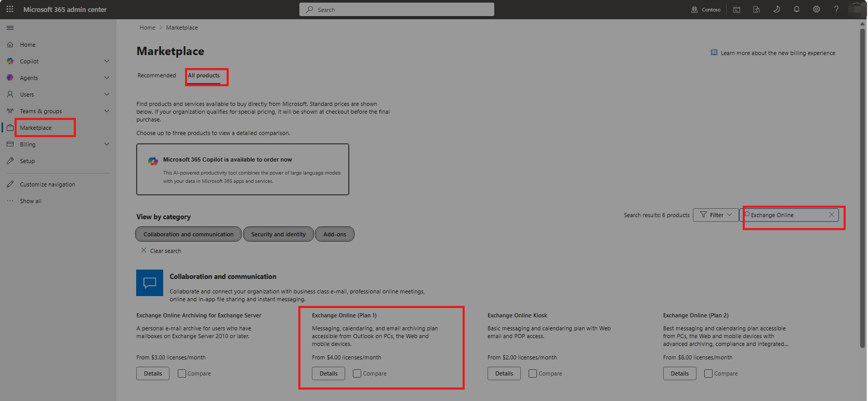This screenshot has width=868, height=401.
Task: Open Cloud Shell from the top bar
Action: [737, 9]
